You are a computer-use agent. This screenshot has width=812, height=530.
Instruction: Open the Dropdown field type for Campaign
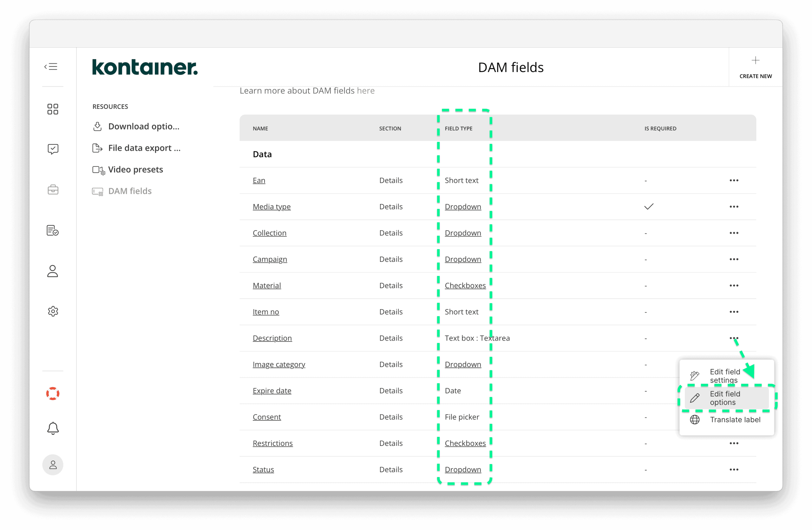(463, 259)
